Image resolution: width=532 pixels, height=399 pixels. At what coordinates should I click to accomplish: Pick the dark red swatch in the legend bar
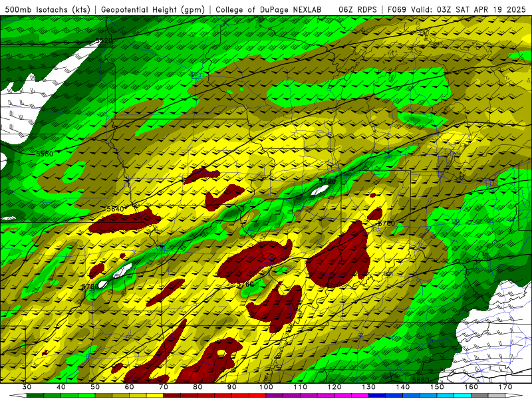[172, 396]
